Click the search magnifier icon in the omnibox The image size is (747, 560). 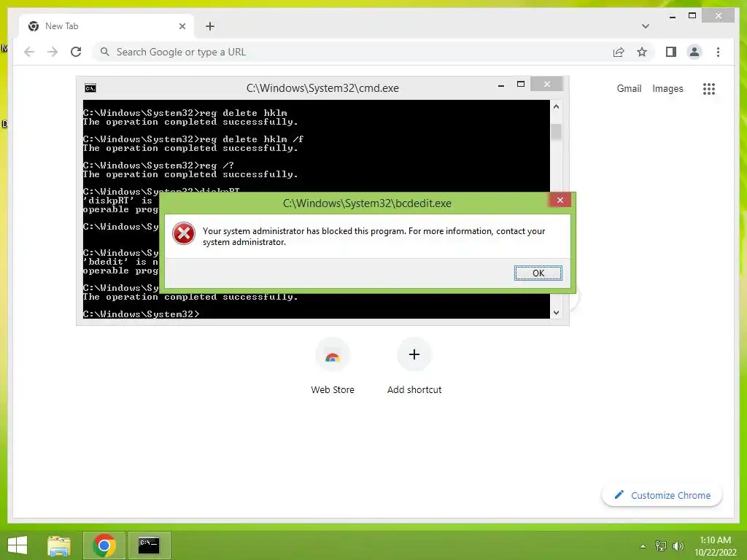click(105, 52)
